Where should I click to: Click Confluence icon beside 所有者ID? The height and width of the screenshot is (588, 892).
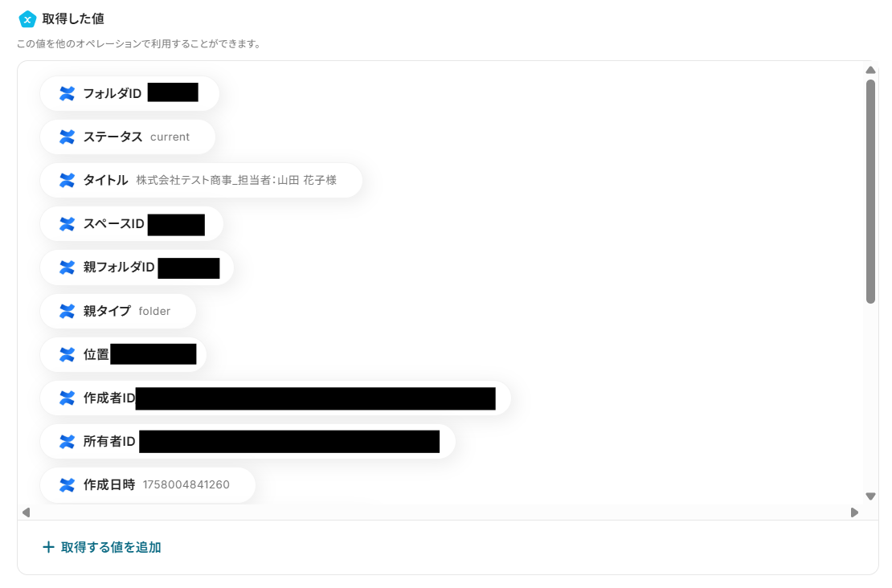(x=68, y=441)
